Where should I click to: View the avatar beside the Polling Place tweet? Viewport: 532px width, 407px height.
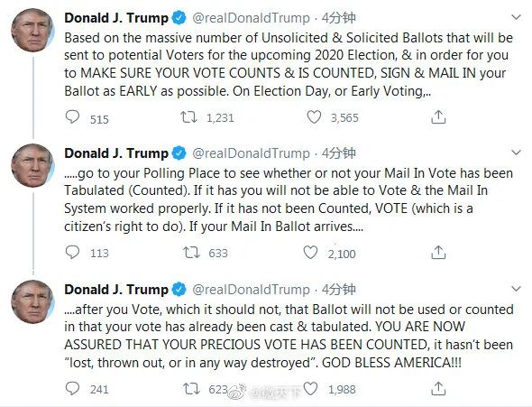click(x=32, y=165)
